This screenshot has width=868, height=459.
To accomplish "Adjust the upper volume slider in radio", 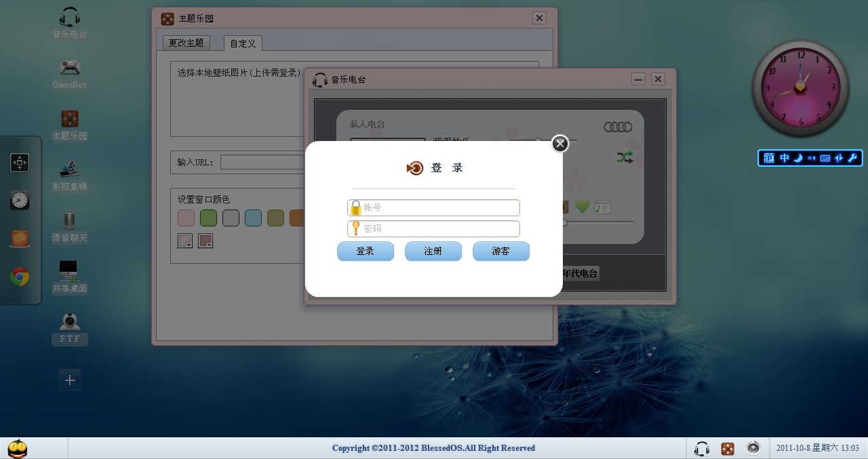I will click(x=544, y=140).
